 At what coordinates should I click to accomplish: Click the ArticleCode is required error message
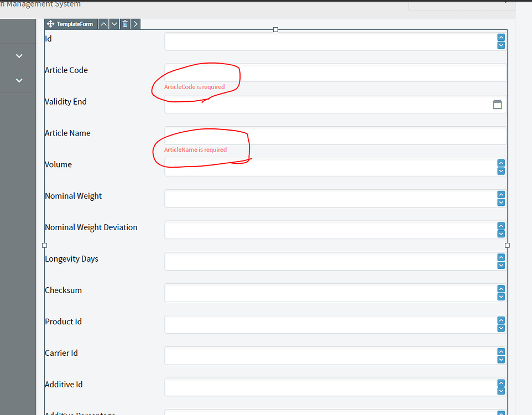pos(194,87)
